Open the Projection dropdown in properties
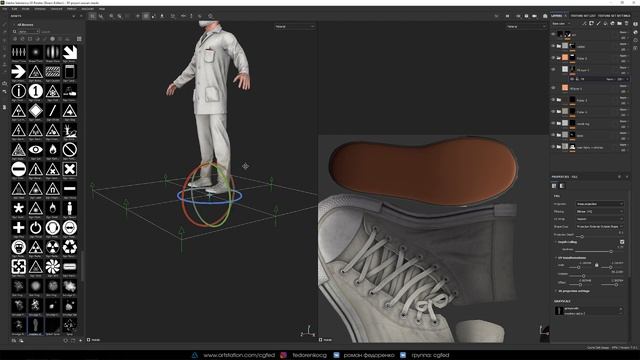This screenshot has height=360, width=640. (x=600, y=204)
